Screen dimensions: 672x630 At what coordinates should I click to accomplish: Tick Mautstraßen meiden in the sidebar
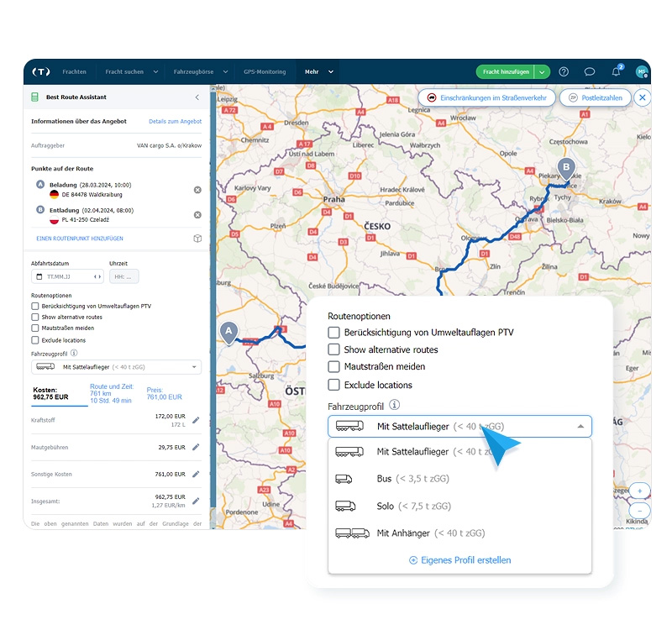pos(35,328)
